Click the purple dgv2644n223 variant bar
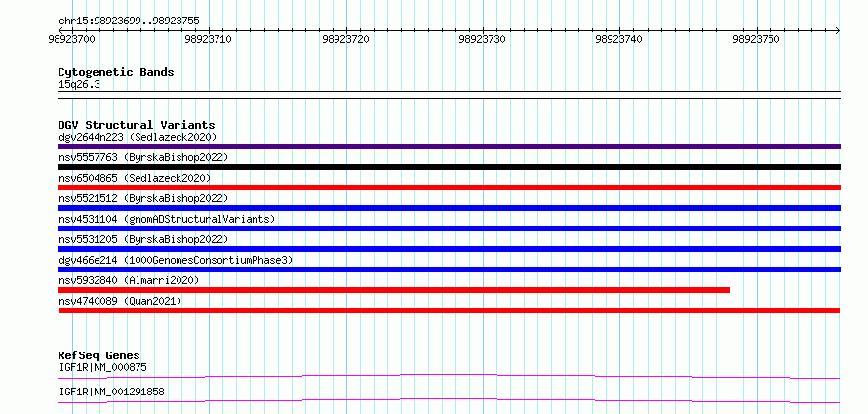 pos(449,146)
